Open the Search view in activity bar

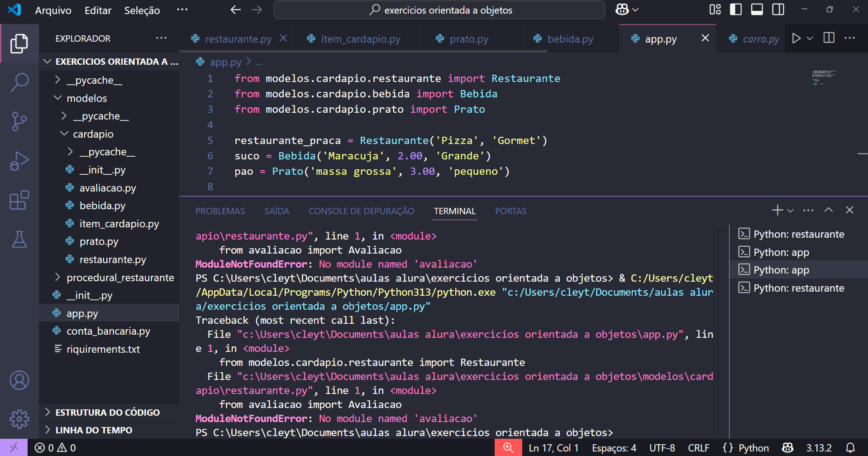point(19,83)
